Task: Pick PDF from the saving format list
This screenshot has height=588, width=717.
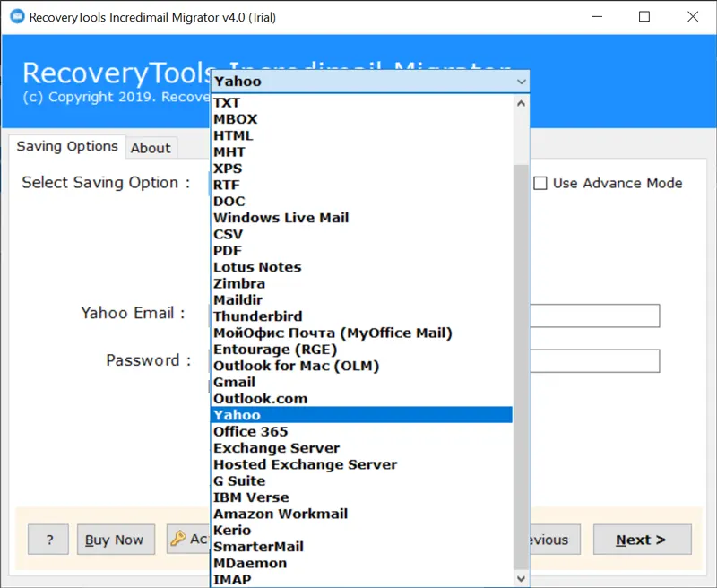Action: [228, 251]
